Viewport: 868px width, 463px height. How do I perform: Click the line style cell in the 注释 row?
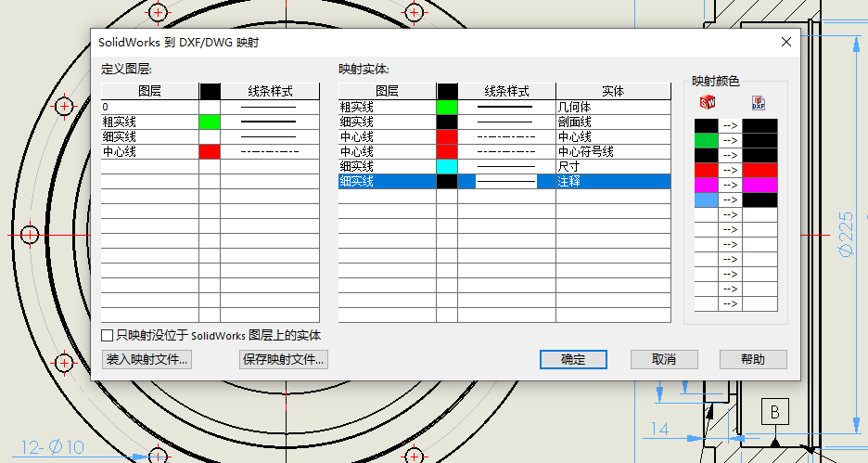point(506,181)
